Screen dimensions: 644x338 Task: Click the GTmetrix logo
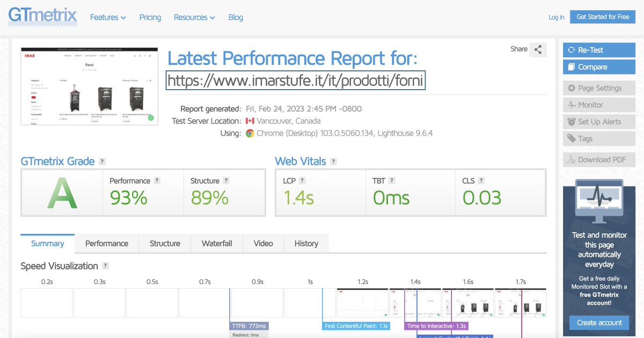[42, 17]
